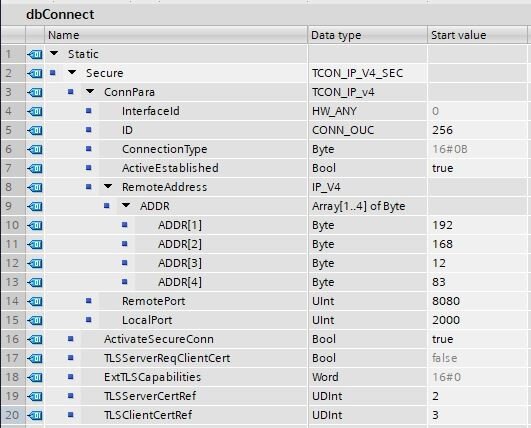This screenshot has width=531, height=428.
Task: Select row number 20 header
Action: coord(13,415)
